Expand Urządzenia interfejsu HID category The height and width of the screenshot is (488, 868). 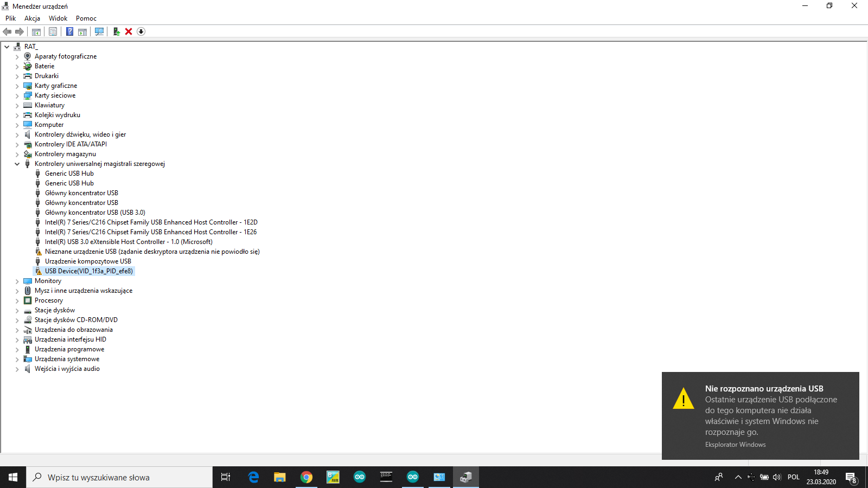coord(17,339)
